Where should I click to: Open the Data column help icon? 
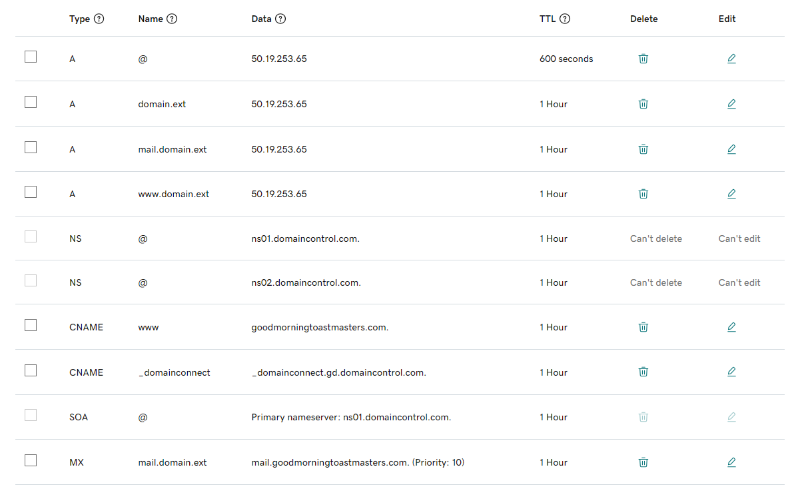[x=280, y=19]
